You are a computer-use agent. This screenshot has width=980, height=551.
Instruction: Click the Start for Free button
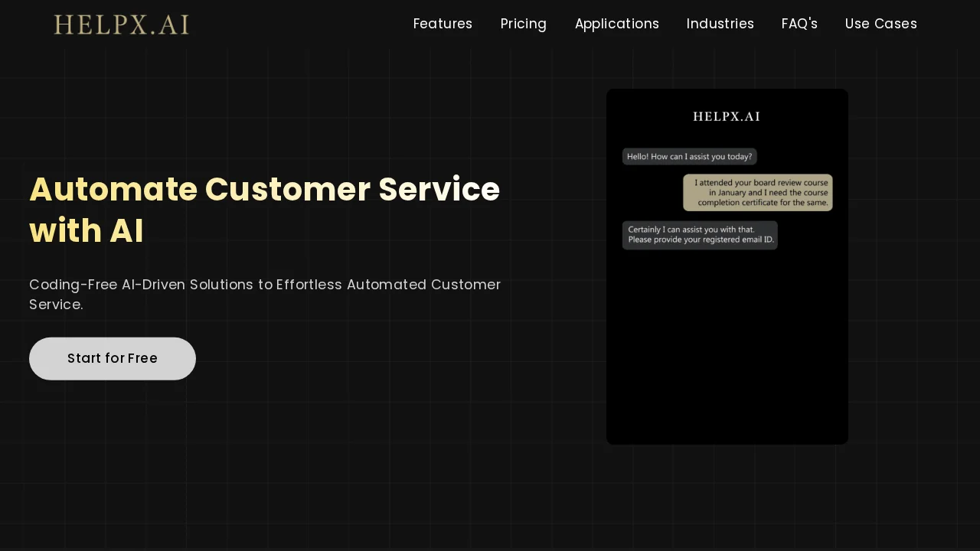(x=112, y=358)
